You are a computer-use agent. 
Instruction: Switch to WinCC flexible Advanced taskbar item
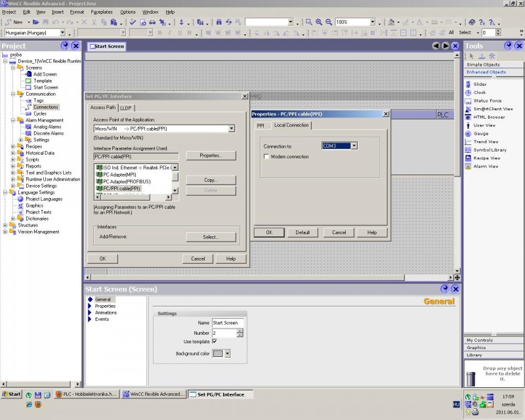point(154,394)
